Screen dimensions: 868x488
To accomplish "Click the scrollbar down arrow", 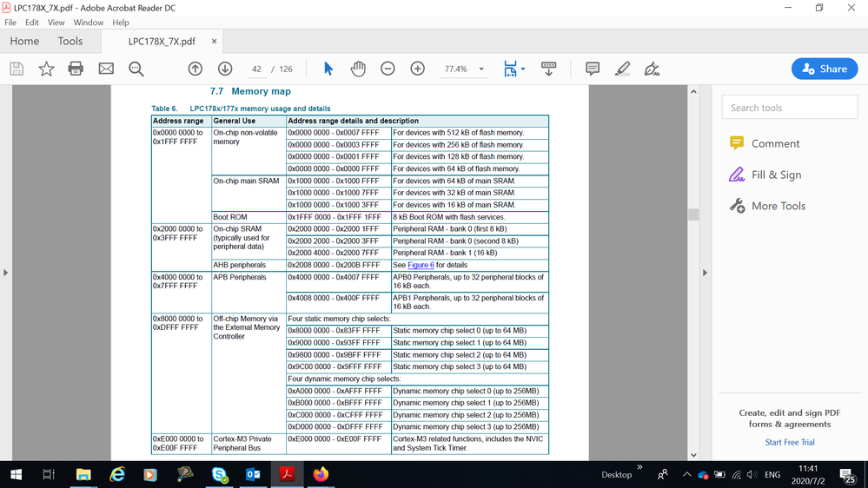I will coord(693,455).
